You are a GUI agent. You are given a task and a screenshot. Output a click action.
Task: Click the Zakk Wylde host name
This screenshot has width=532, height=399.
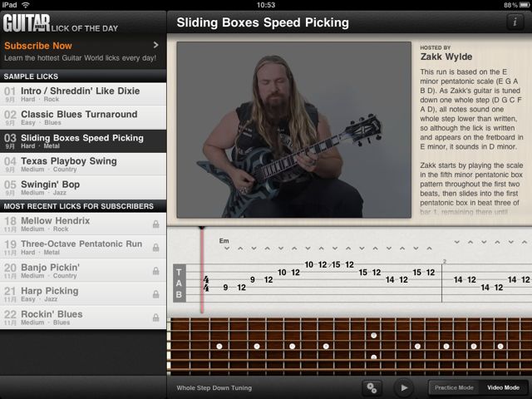pos(446,57)
